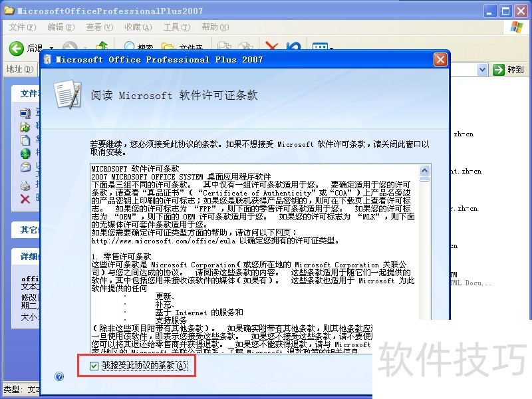Select the print file icon in sidebar

pos(25,184)
